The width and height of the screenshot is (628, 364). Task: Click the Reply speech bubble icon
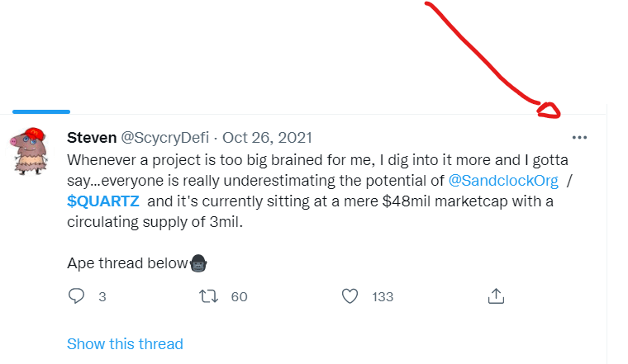[x=76, y=295]
